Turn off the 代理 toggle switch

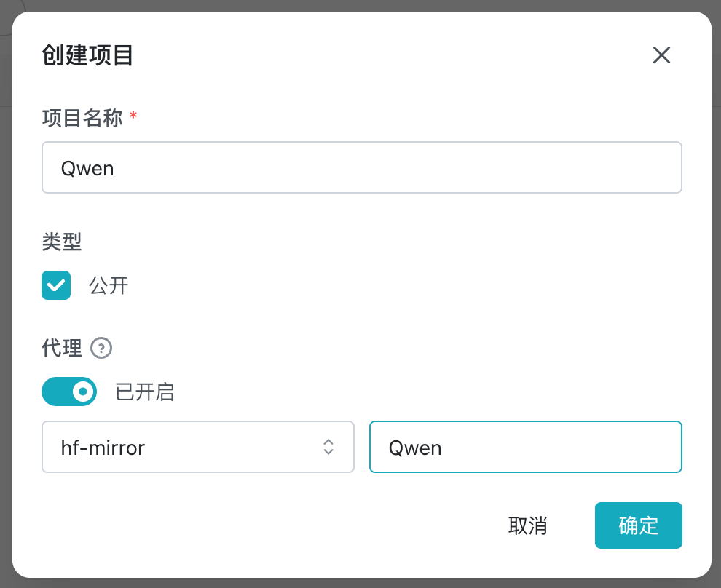69,392
